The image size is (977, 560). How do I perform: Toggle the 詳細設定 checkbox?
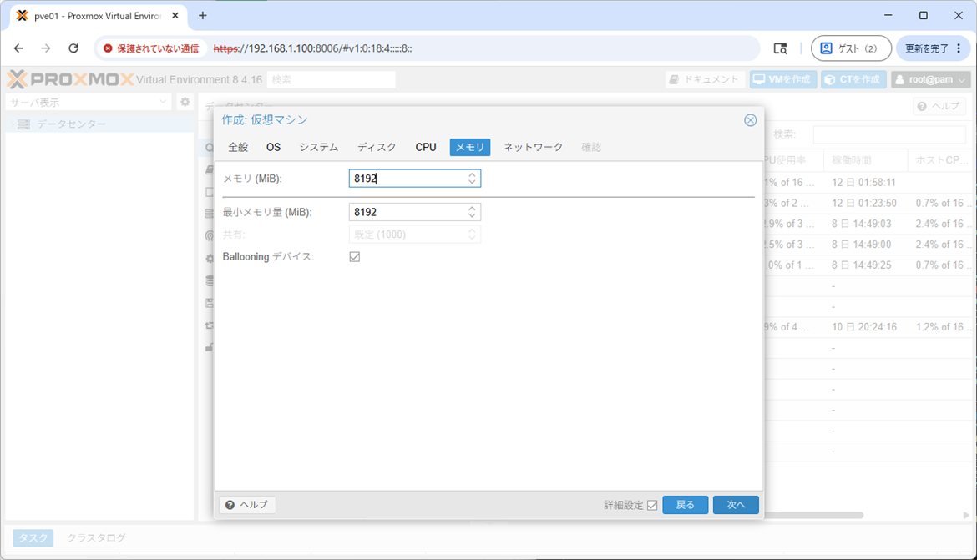pyautogui.click(x=652, y=505)
